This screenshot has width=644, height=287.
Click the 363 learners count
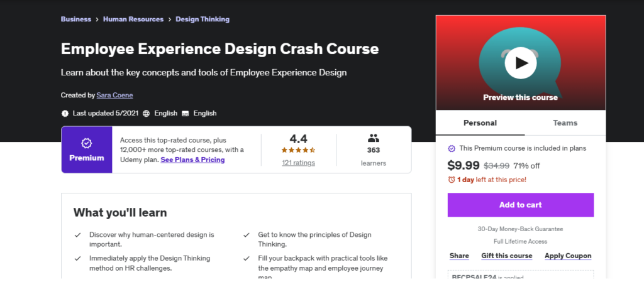374,150
